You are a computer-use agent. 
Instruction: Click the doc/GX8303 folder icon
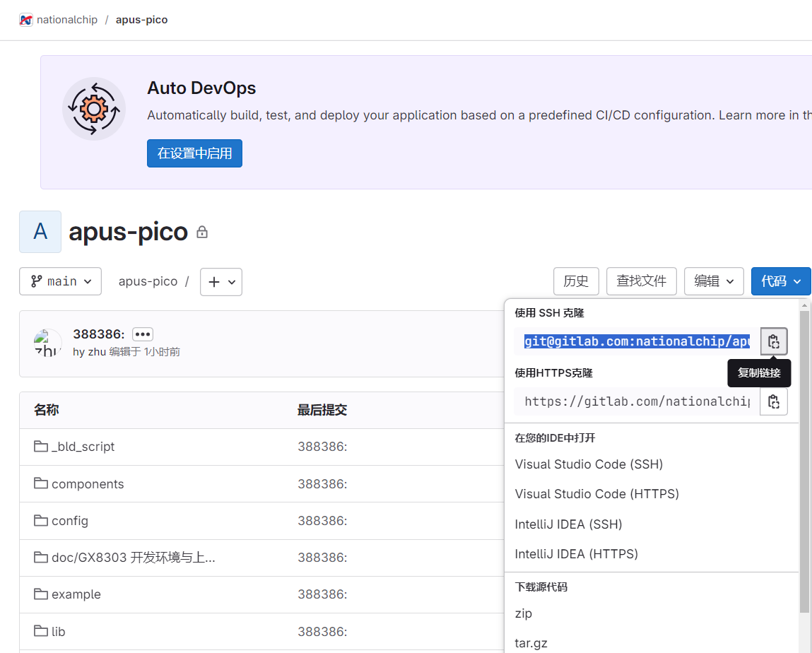tap(41, 557)
